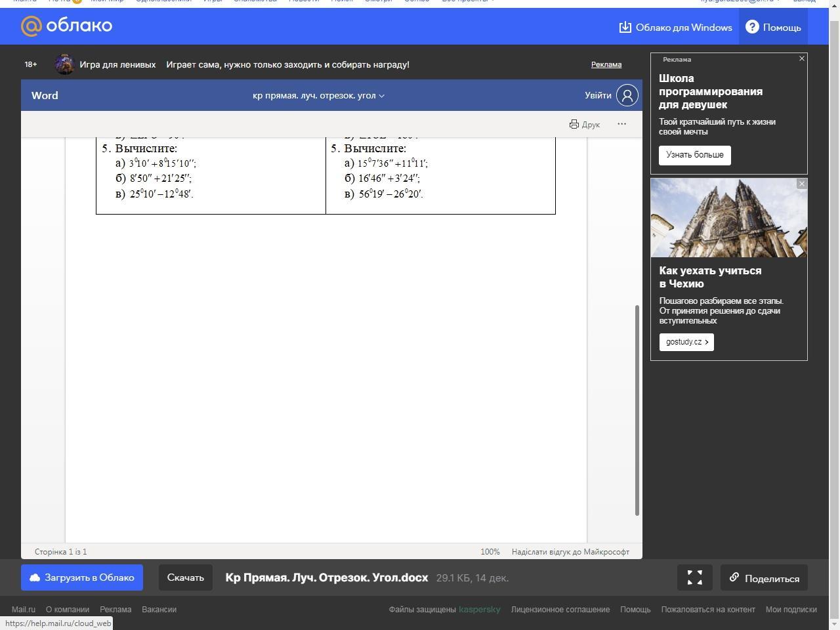
Task: Open Облако для Windows download
Action: [675, 27]
